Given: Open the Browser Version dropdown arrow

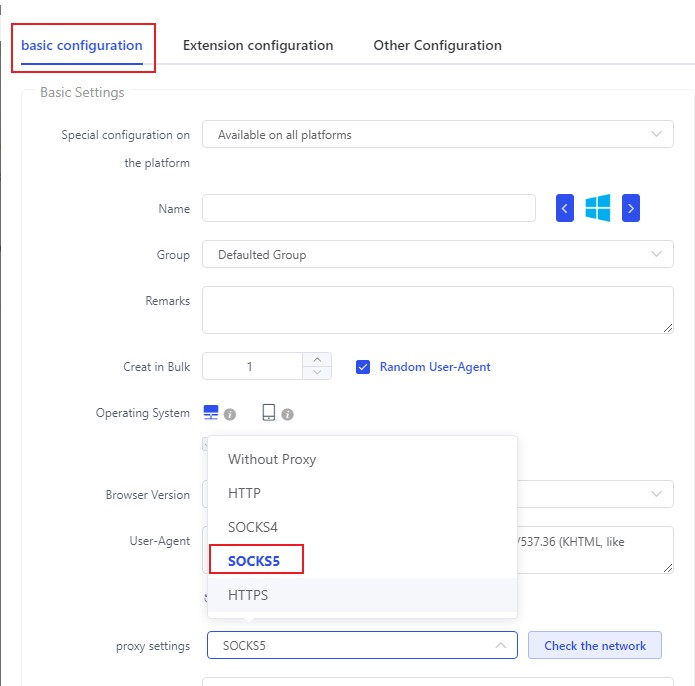Looking at the screenshot, I should 656,494.
